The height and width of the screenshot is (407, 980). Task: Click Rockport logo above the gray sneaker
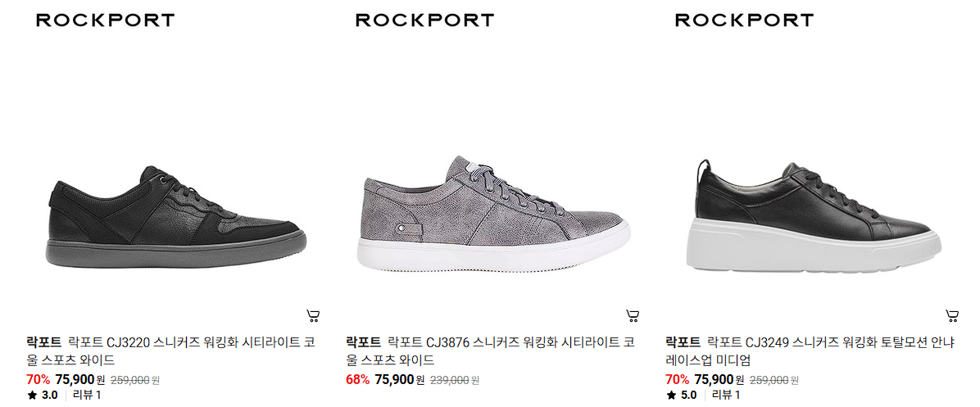[424, 20]
